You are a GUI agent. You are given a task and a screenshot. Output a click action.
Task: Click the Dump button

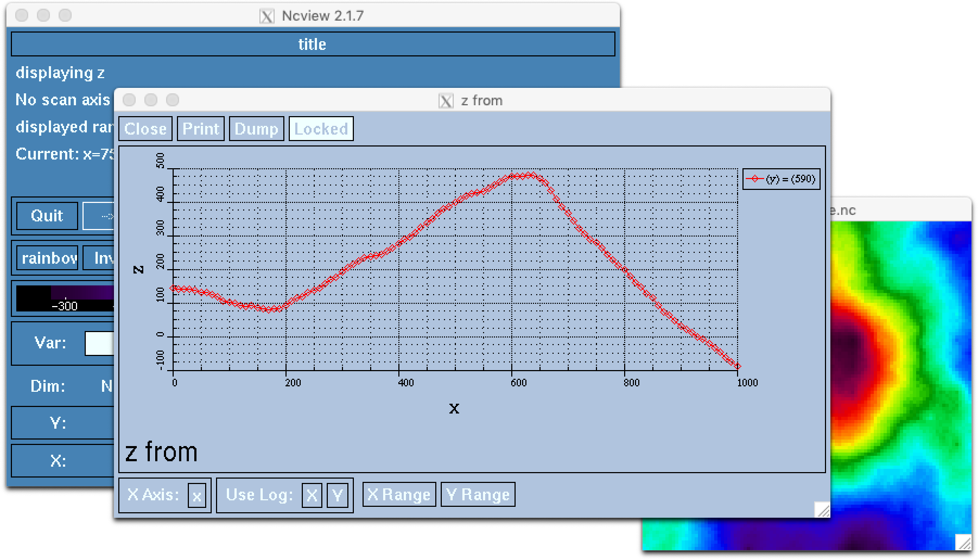pyautogui.click(x=256, y=129)
